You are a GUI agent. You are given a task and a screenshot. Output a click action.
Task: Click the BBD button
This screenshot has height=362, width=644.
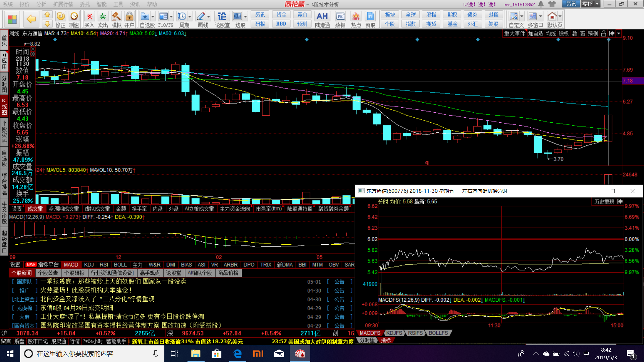tap(281, 24)
